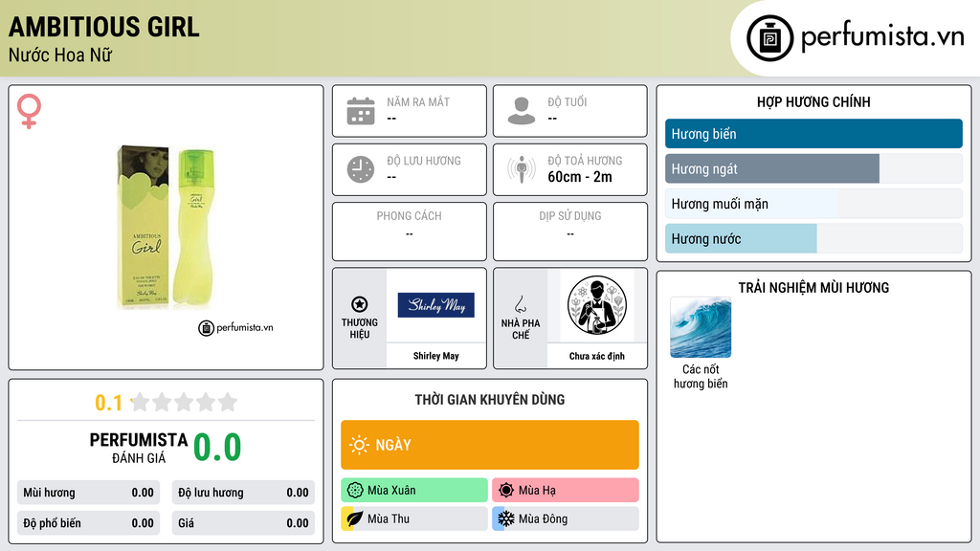Click the pink female gender symbol
The width and height of the screenshot is (980, 551).
[29, 111]
